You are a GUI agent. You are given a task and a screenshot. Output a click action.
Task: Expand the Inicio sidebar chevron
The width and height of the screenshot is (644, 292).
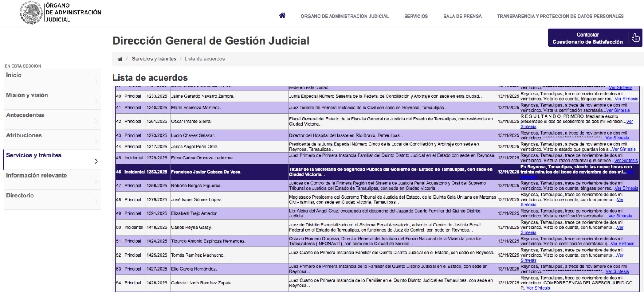coord(96,81)
